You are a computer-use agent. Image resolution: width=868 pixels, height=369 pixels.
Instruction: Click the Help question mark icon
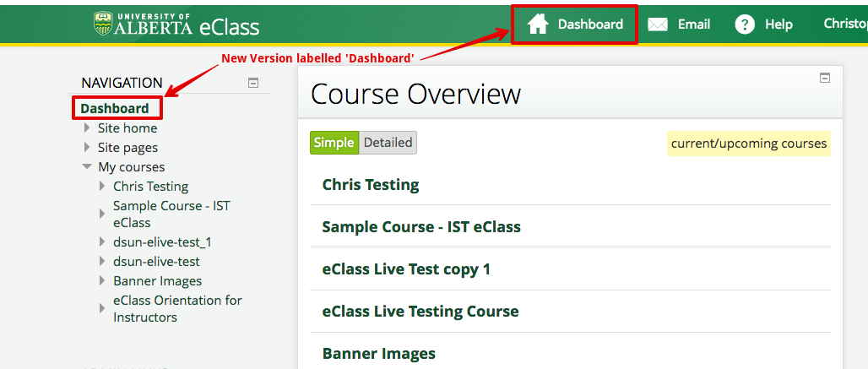pyautogui.click(x=744, y=24)
